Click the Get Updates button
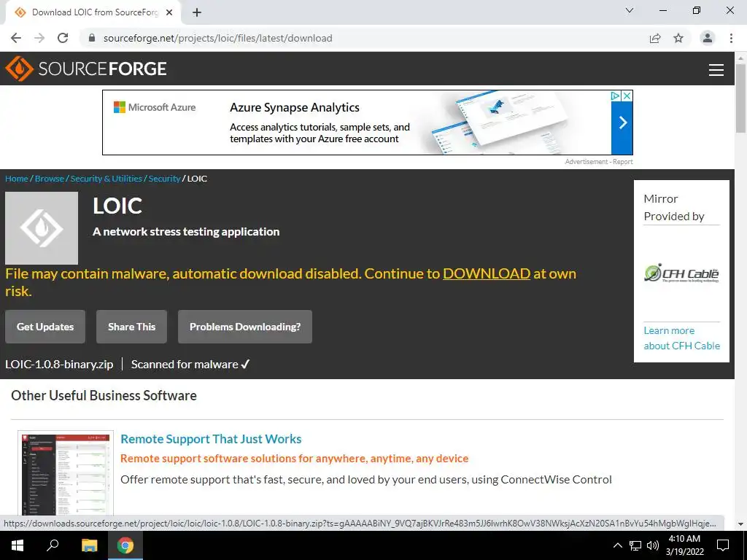 [x=45, y=327]
